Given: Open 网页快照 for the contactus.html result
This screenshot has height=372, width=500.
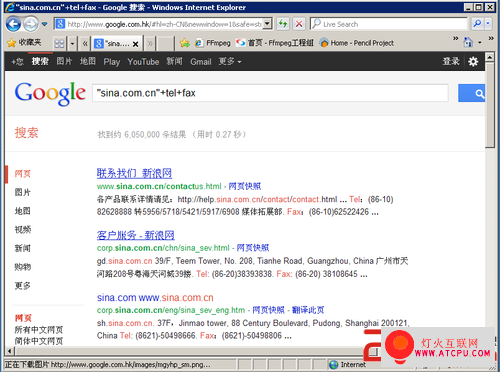Looking at the screenshot, I should tap(245, 186).
